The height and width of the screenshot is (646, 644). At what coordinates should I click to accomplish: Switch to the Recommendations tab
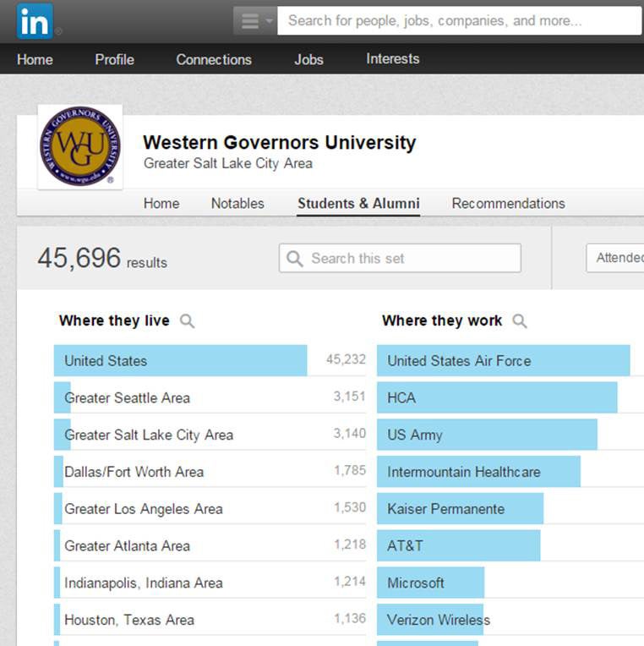pyautogui.click(x=509, y=203)
